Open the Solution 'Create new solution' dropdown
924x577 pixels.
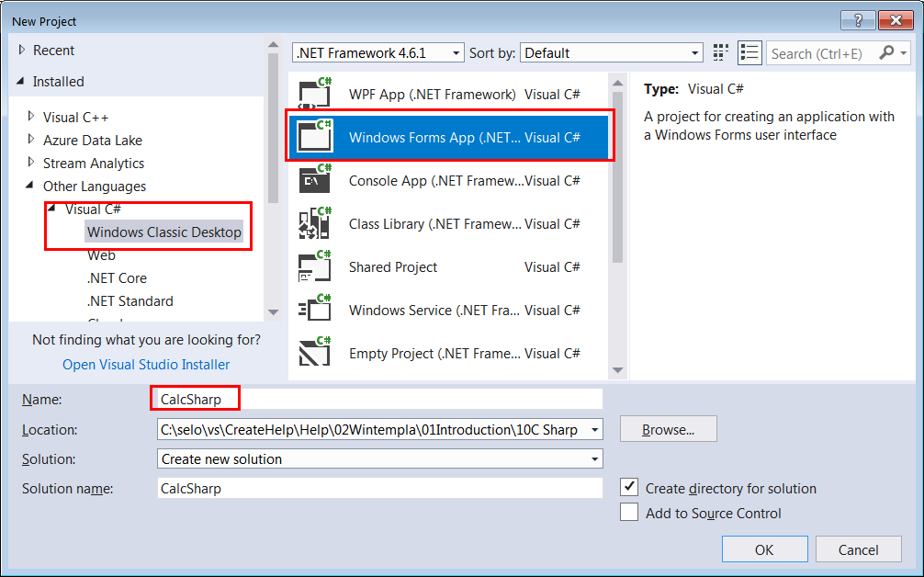pyautogui.click(x=380, y=458)
